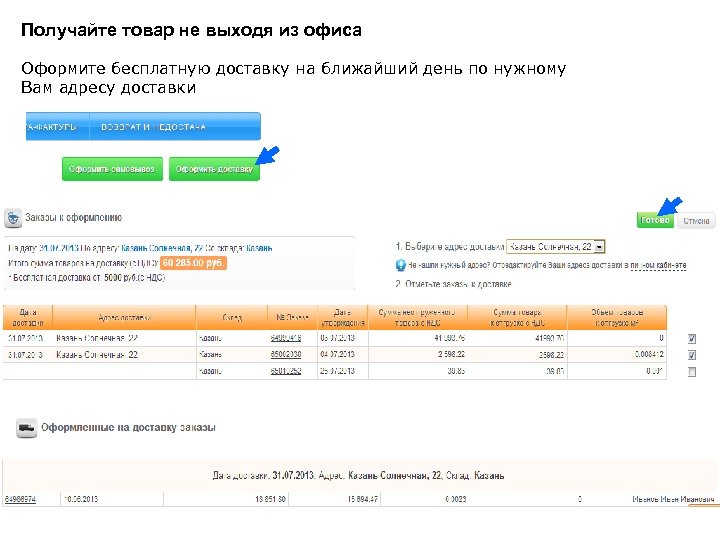Viewport: 720px width, 540px height.
Task: Click the Заказы к оформлению heading
Action: pos(73,218)
